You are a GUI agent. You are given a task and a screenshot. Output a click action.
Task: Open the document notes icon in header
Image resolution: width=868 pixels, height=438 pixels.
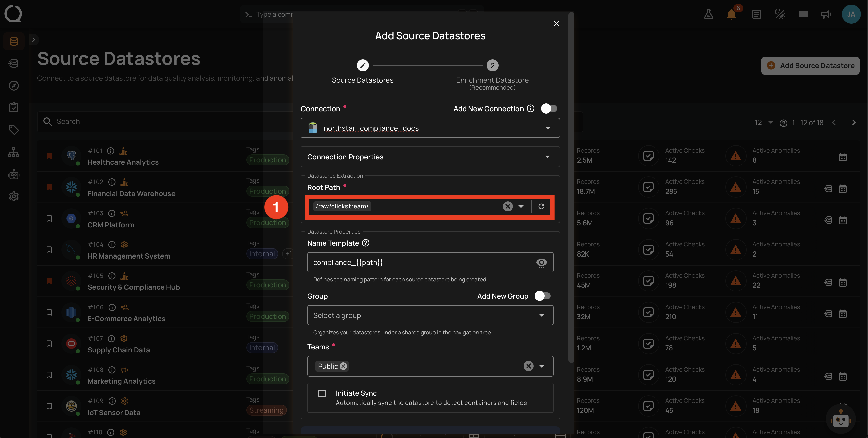757,14
